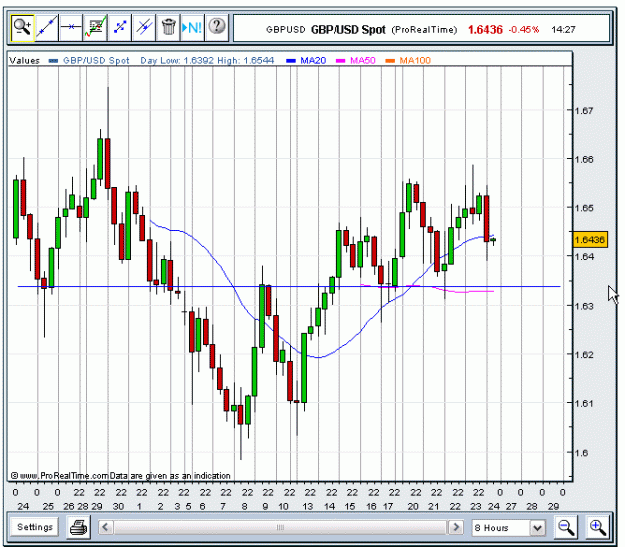625x547 pixels.
Task: Click the MA20 legend label
Action: click(313, 61)
